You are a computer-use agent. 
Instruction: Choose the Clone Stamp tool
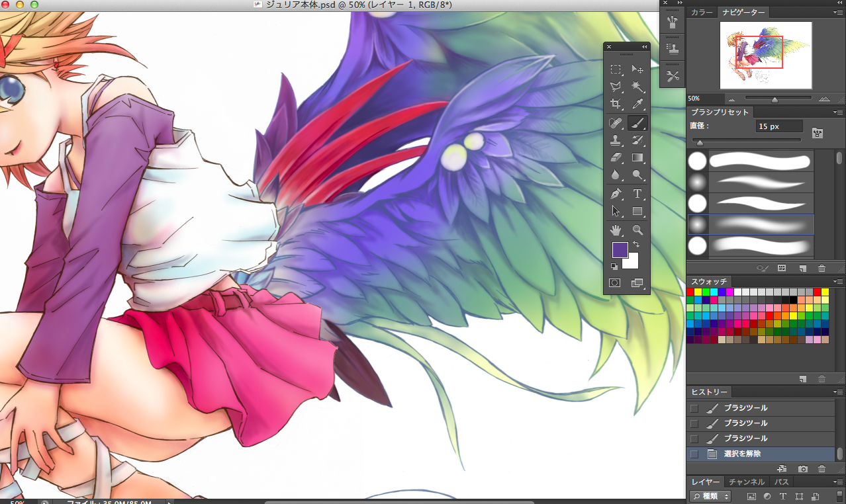click(x=616, y=140)
